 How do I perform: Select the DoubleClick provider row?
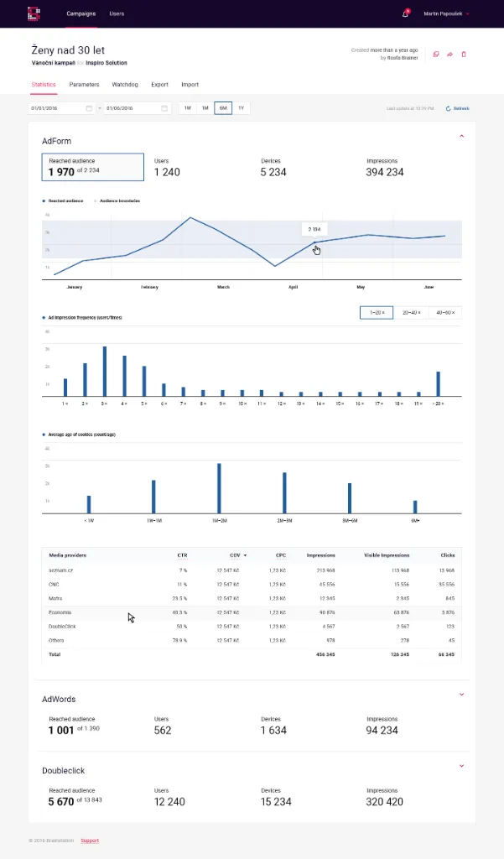point(252,627)
